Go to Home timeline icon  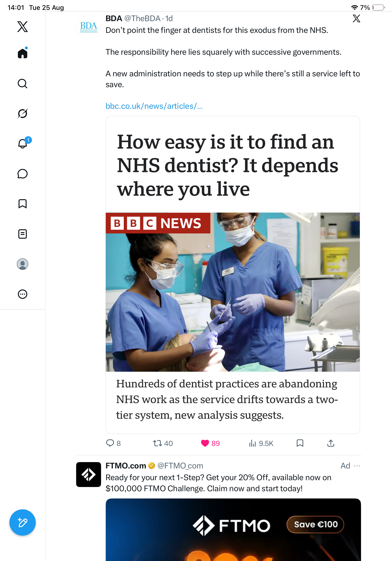[x=23, y=53]
